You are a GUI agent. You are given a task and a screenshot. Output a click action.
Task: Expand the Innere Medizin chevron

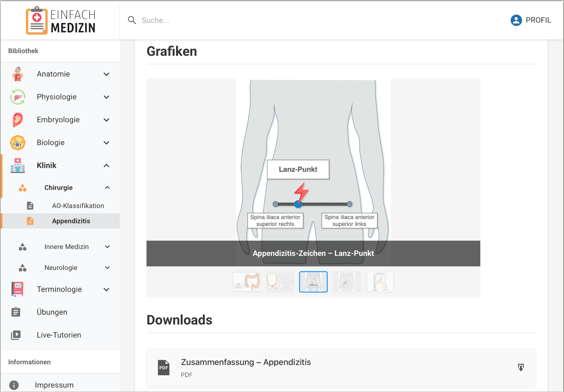[x=107, y=247]
